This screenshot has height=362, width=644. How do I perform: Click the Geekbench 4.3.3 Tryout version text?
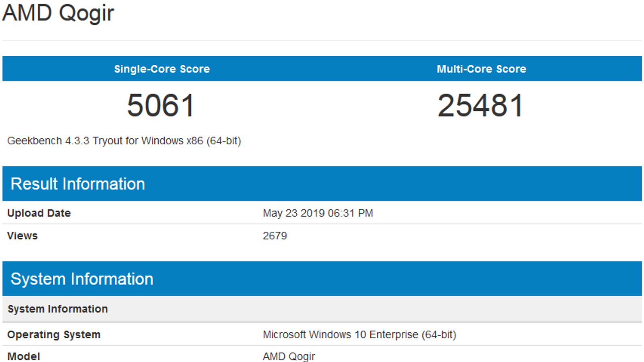124,141
